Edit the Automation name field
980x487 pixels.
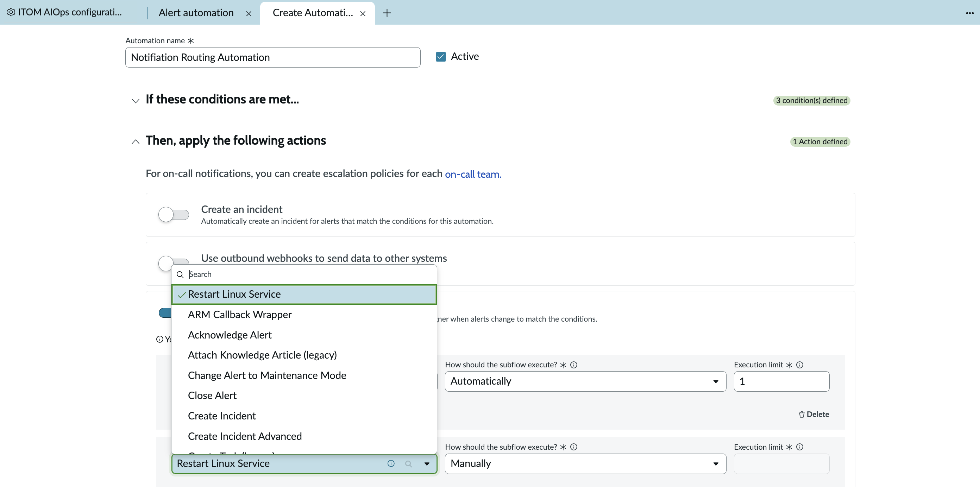tap(273, 57)
